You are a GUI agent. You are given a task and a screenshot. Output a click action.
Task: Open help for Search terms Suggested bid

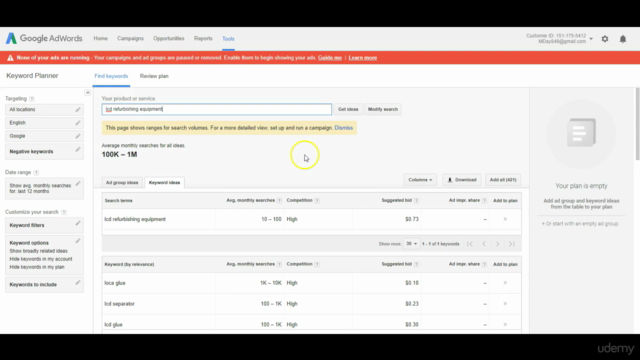416,200
